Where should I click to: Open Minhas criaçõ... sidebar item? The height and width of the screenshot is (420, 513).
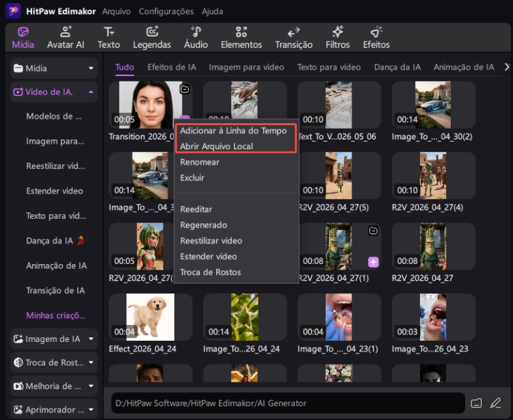(x=55, y=315)
